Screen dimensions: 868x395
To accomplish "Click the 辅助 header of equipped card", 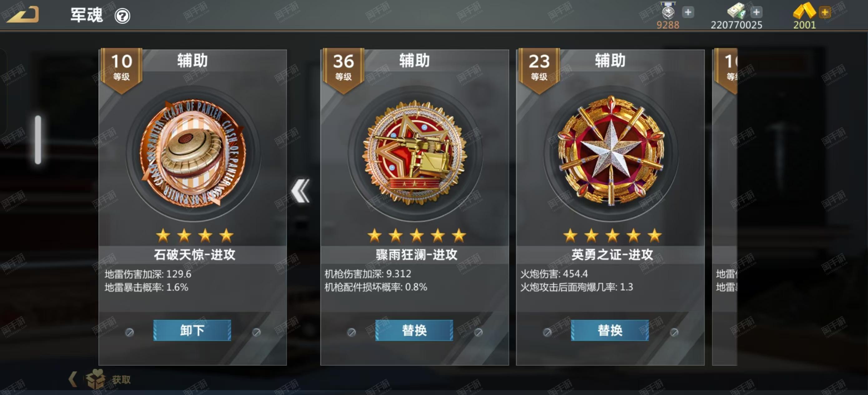I will 193,61.
